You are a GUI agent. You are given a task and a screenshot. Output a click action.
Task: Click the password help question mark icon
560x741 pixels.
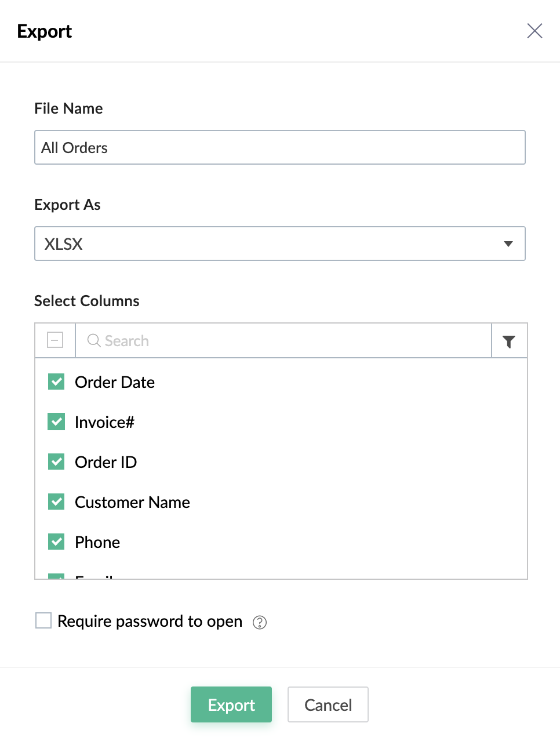[x=260, y=622]
